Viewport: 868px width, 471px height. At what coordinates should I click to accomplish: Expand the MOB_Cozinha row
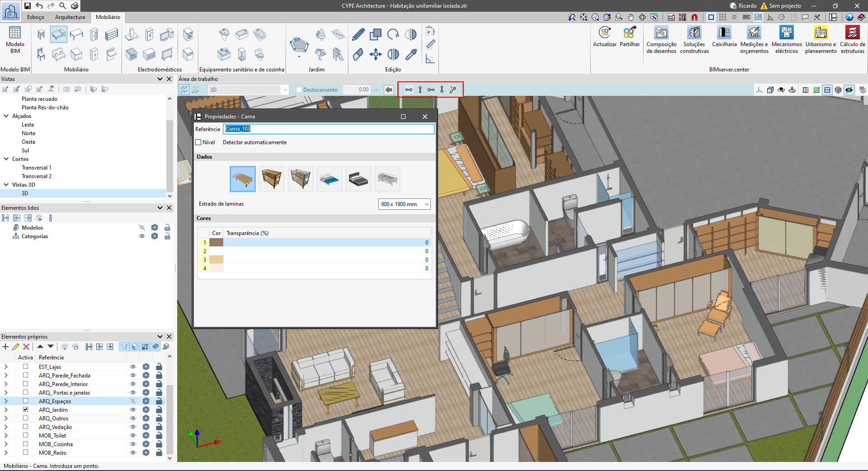tap(6, 444)
